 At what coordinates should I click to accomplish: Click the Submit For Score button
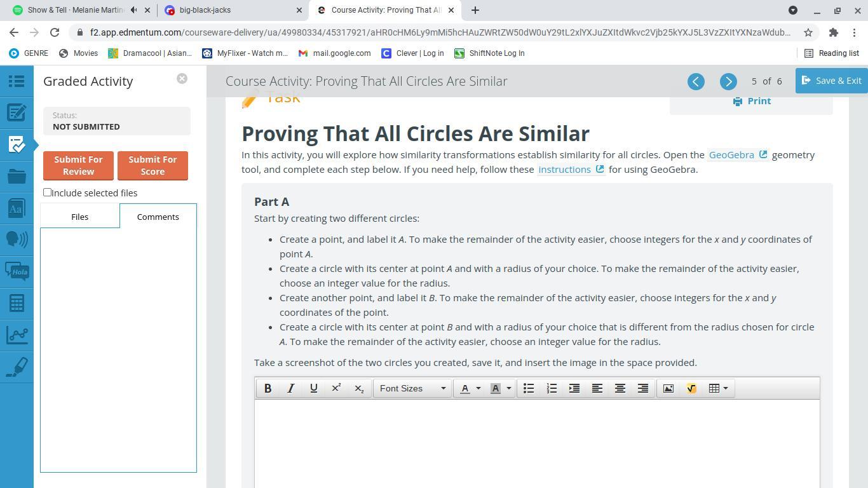(x=153, y=165)
